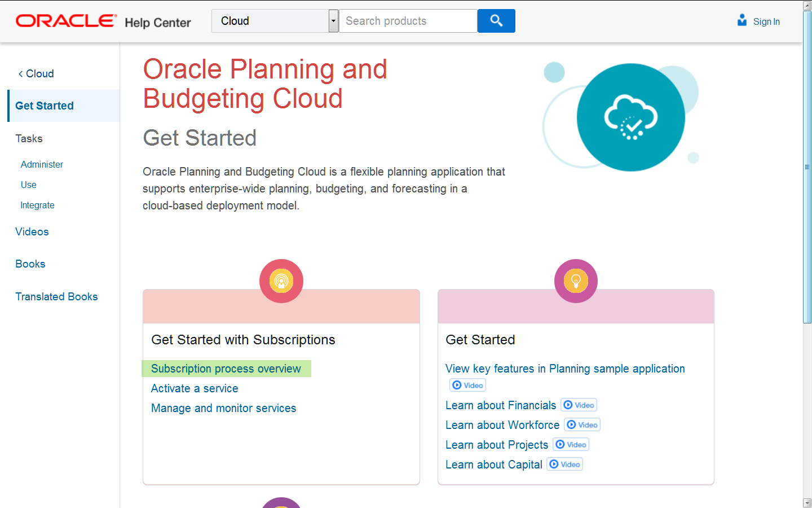Screen dimensions: 812x508
Task: Play the Learn about Projects video badge
Action: 571,445
